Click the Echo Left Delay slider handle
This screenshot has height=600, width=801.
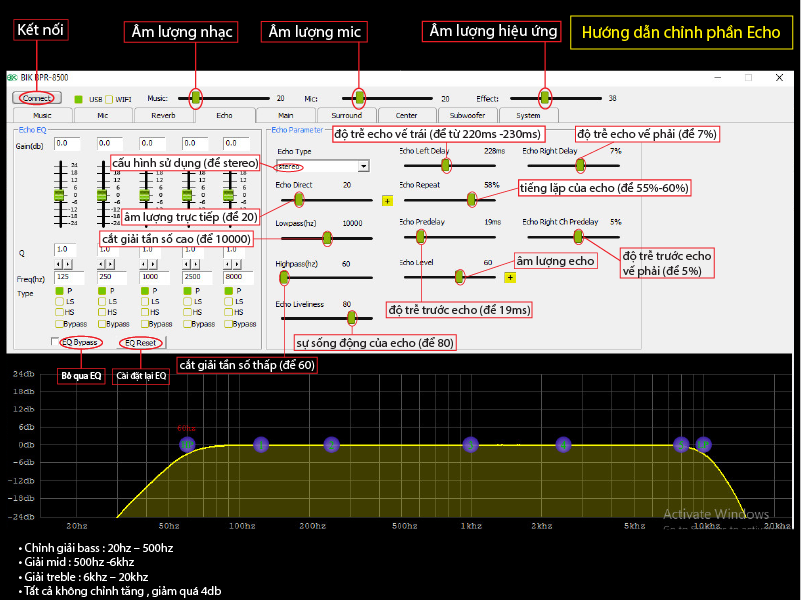pyautogui.click(x=446, y=165)
